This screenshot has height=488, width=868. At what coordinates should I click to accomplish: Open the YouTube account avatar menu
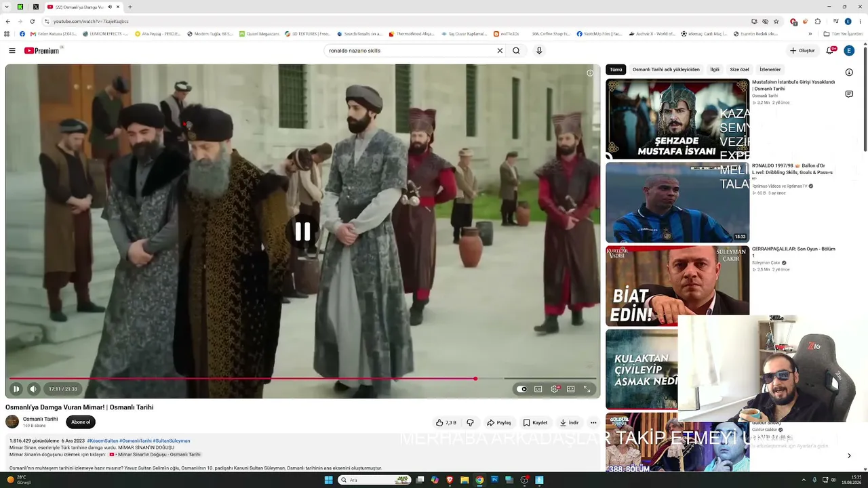tap(849, 51)
